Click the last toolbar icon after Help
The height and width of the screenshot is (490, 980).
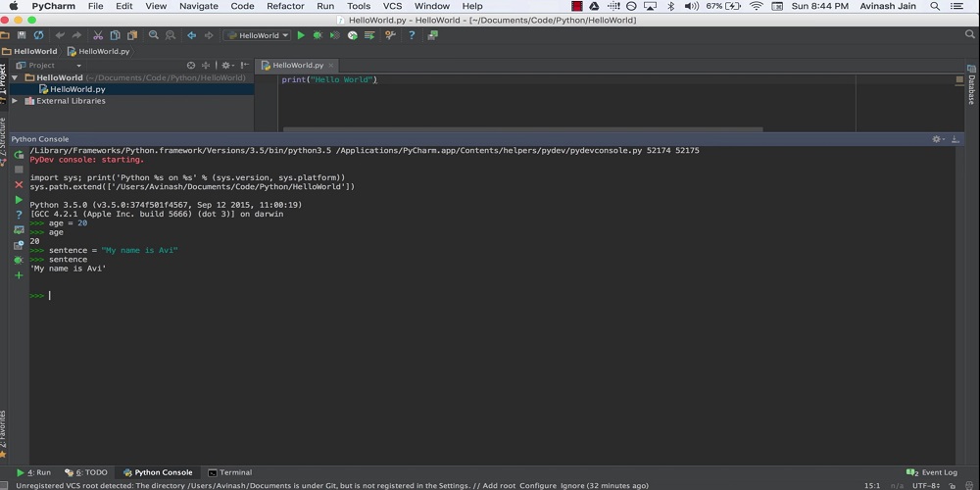[432, 35]
